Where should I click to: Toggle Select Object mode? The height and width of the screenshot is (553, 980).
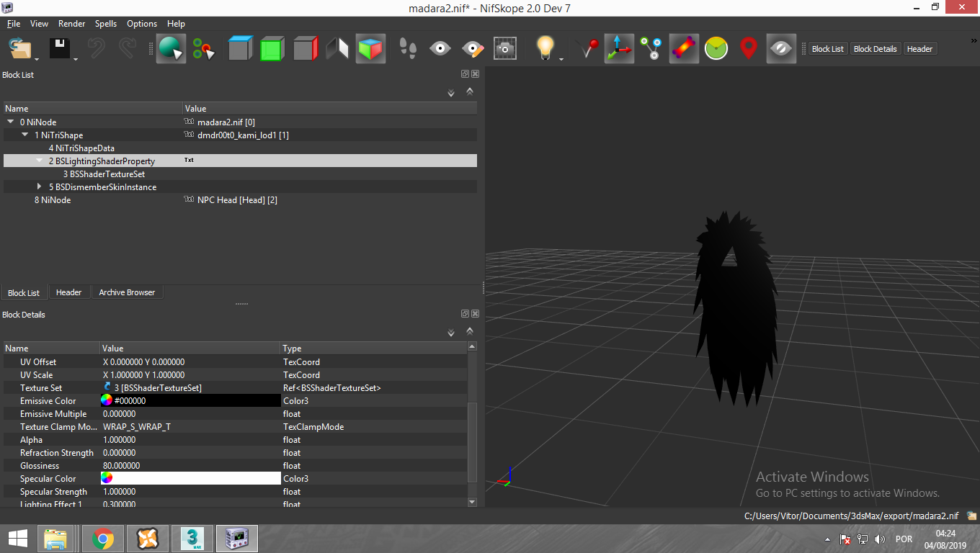tap(171, 49)
